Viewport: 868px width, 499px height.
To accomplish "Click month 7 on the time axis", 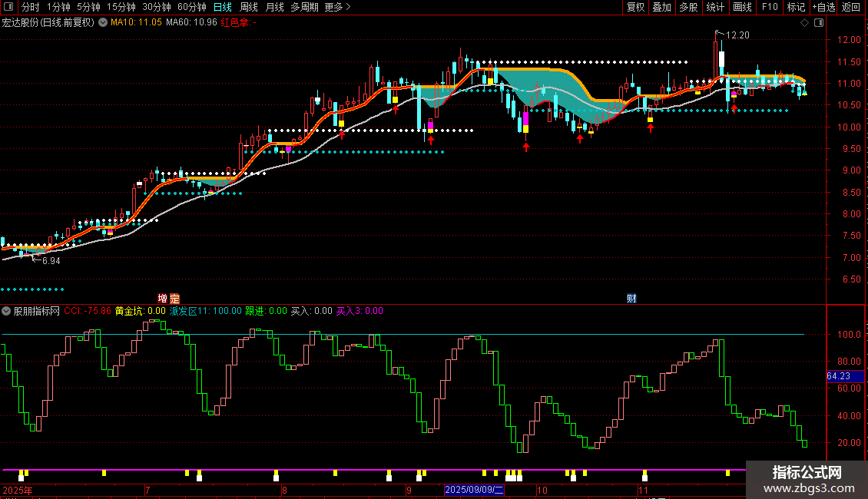I will pyautogui.click(x=147, y=490).
